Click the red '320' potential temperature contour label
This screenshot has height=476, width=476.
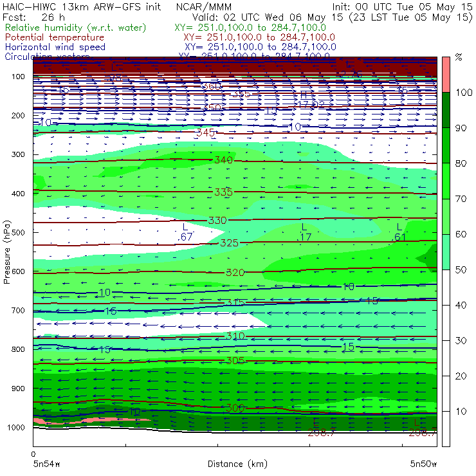coord(235,273)
